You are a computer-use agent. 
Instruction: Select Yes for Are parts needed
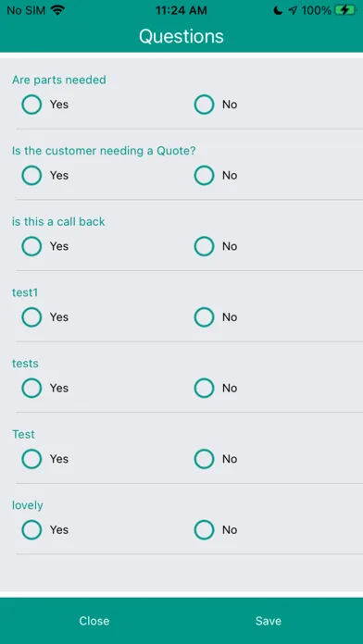(x=31, y=105)
